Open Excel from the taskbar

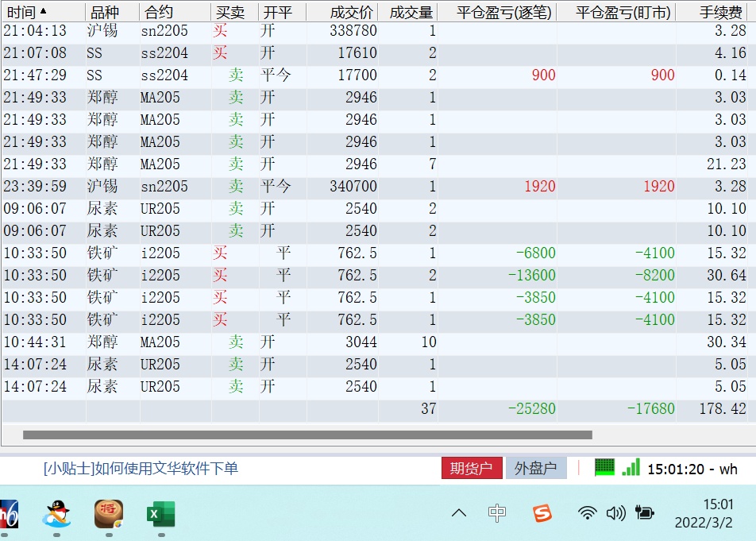click(161, 514)
